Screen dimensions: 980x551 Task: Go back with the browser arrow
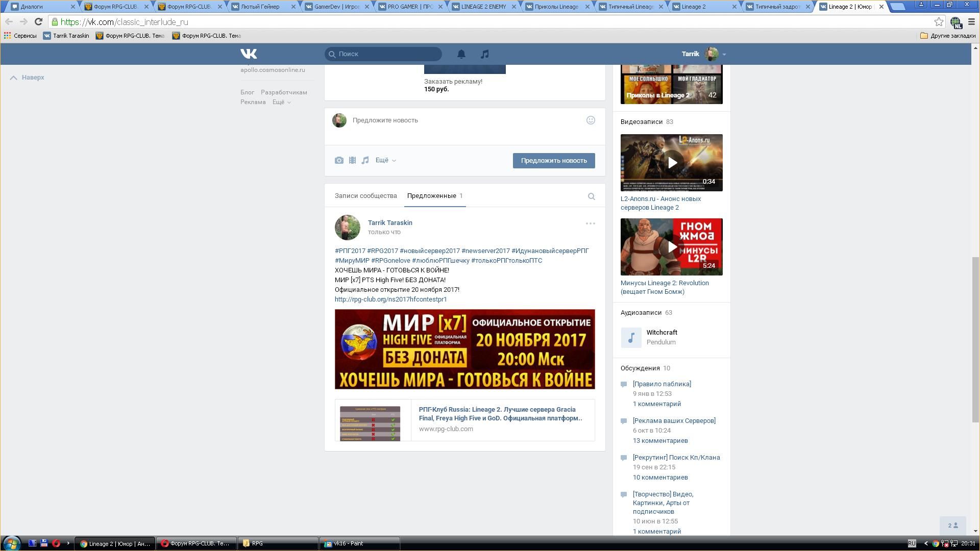point(9,22)
